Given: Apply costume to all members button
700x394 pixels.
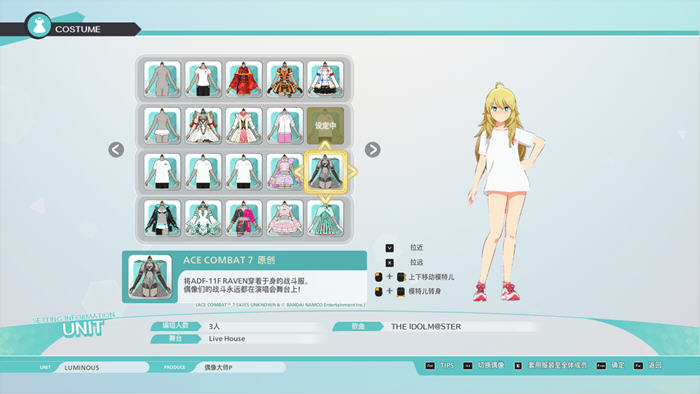Looking at the screenshot, I should 551,365.
